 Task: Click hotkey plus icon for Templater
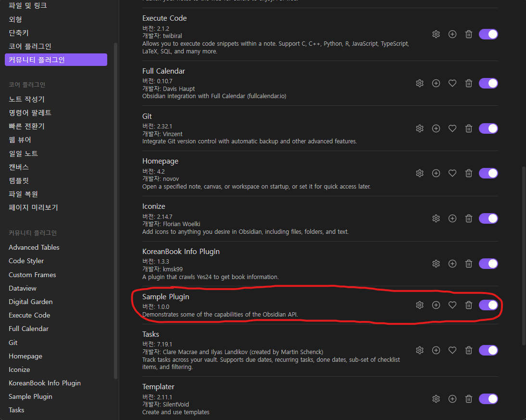[x=452, y=399]
